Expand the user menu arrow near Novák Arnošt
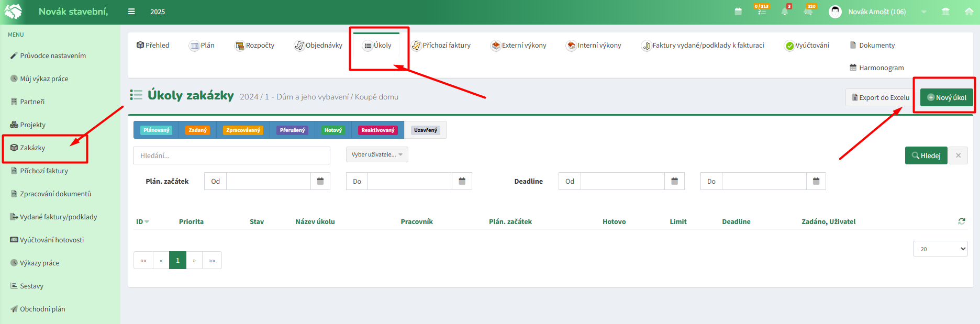980x324 pixels. click(x=924, y=12)
